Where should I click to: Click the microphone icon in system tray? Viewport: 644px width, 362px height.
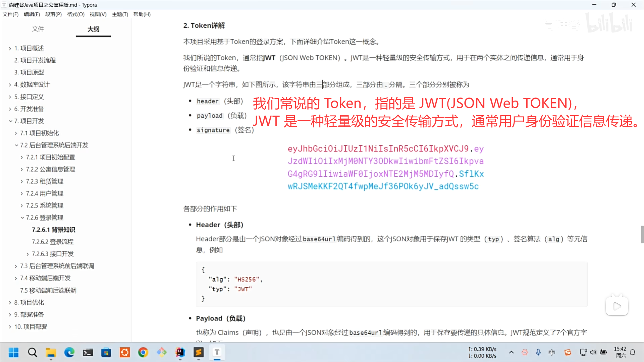click(538, 352)
